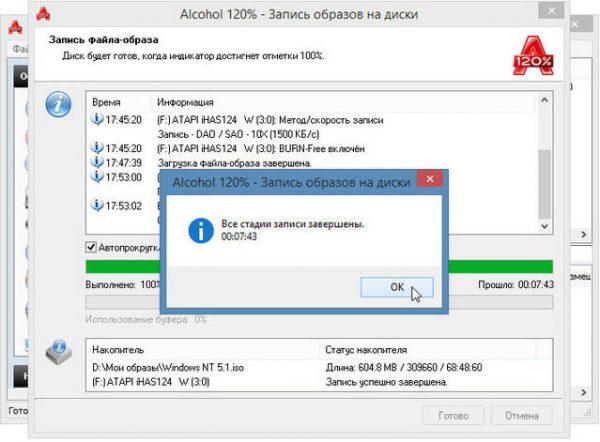Click the Alcohol 120% logo at top right

pos(533,55)
